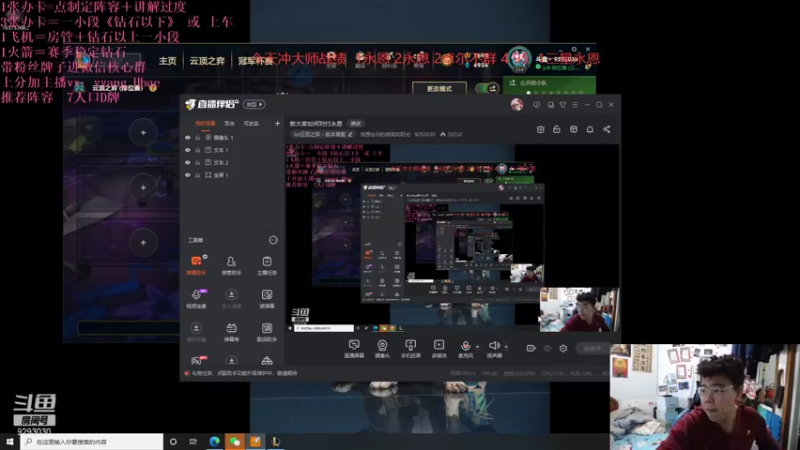Add 多媒体 multimedia source
Image resolution: width=800 pixels, height=450 pixels.
(439, 348)
